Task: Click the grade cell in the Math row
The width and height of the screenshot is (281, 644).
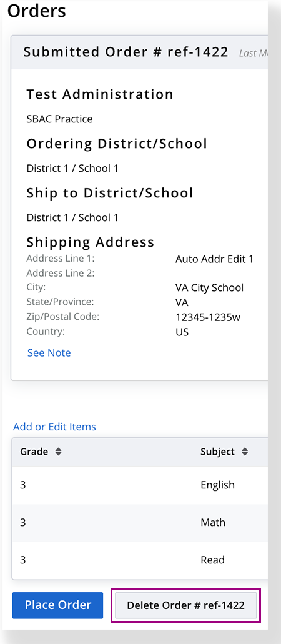Action: tap(22, 522)
